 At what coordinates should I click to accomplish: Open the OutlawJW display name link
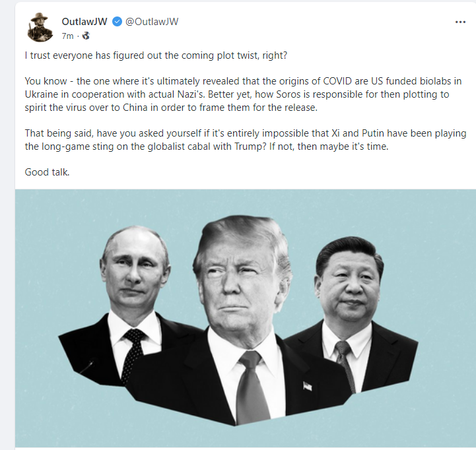(x=85, y=22)
